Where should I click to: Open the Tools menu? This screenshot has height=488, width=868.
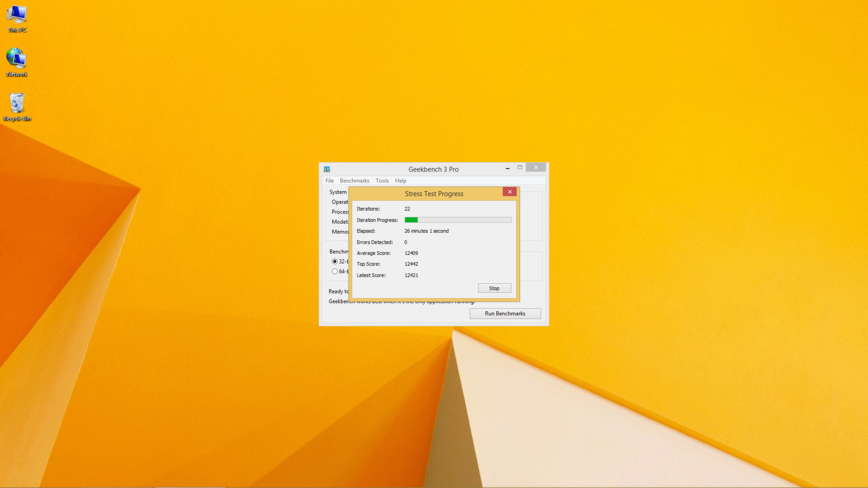(x=382, y=180)
